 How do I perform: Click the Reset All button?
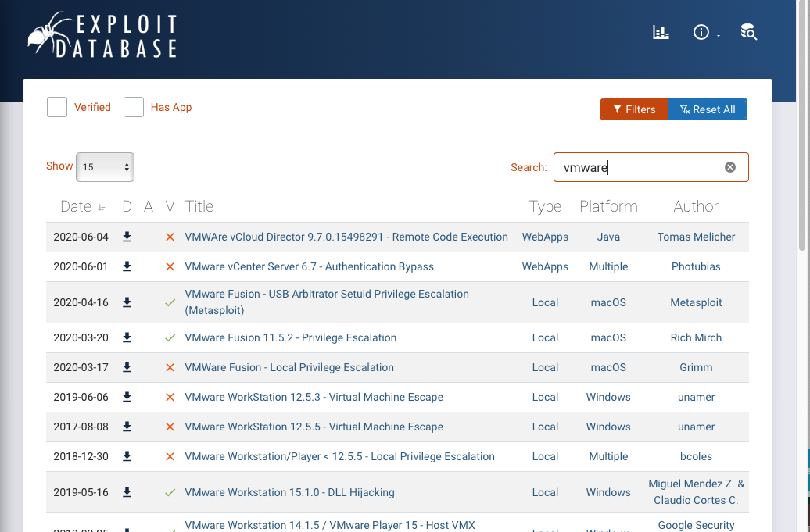[708, 109]
